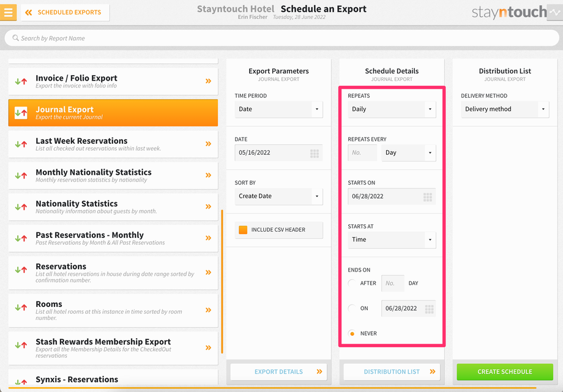
Task: Click Last Week Reservations arrows icon
Action: pos(21,144)
